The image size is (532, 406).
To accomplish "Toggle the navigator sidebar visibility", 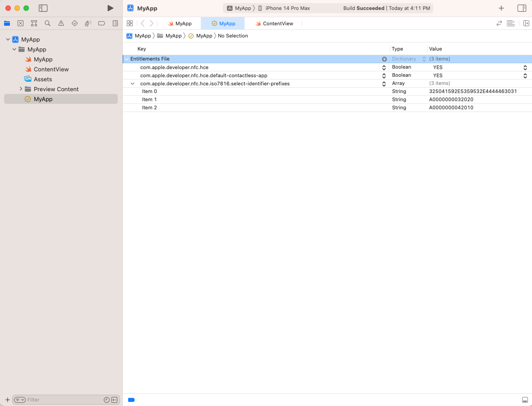I will pyautogui.click(x=43, y=8).
